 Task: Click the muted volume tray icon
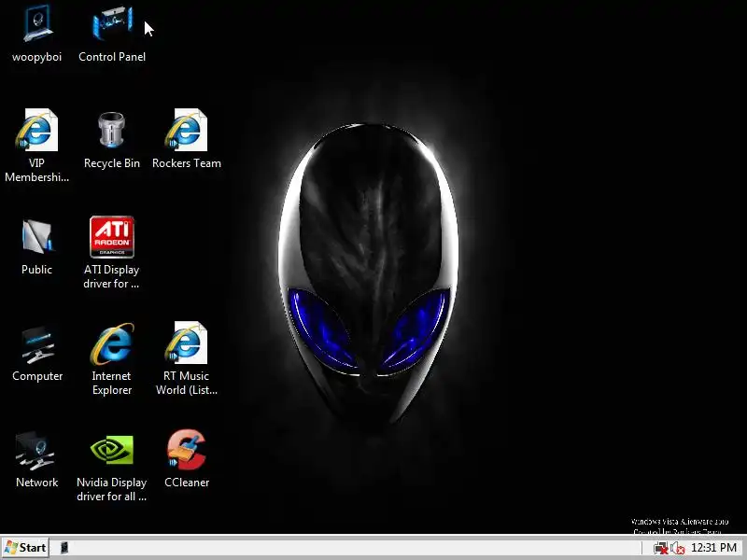coord(677,548)
